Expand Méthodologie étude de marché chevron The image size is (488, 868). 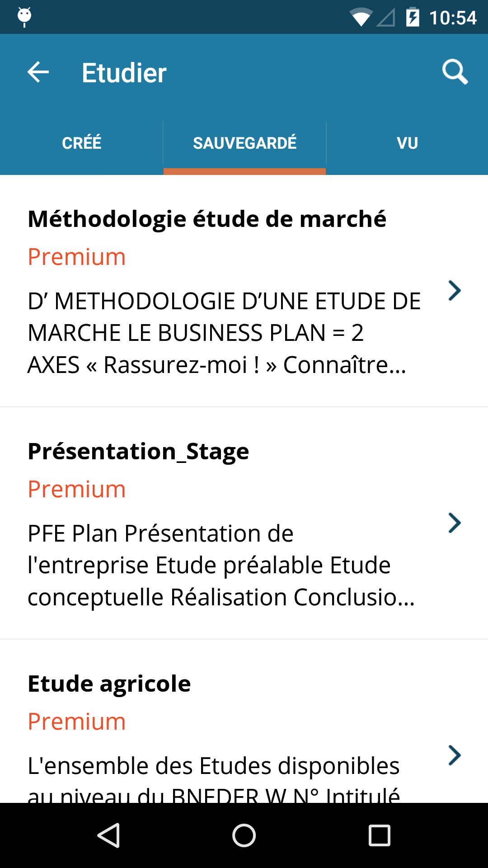click(455, 291)
